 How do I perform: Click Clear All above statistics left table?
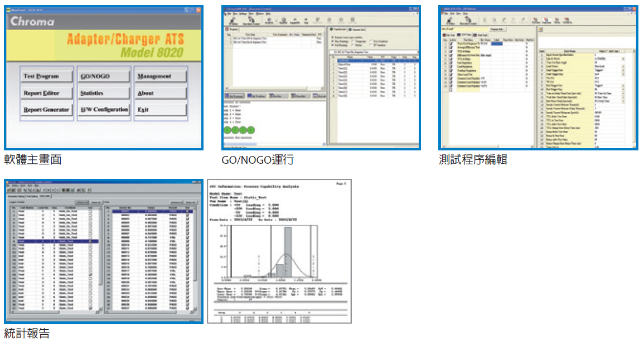(x=96, y=203)
